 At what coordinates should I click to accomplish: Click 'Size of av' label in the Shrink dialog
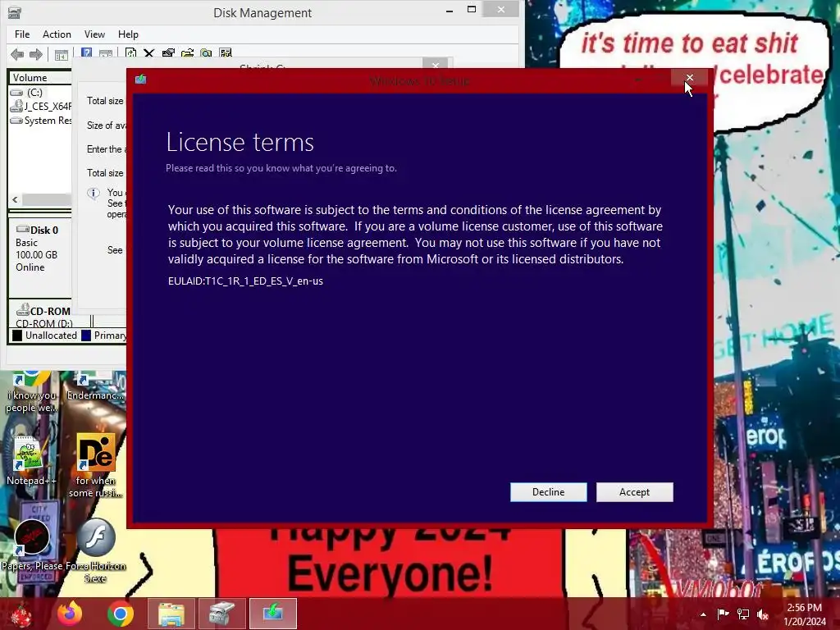click(107, 126)
